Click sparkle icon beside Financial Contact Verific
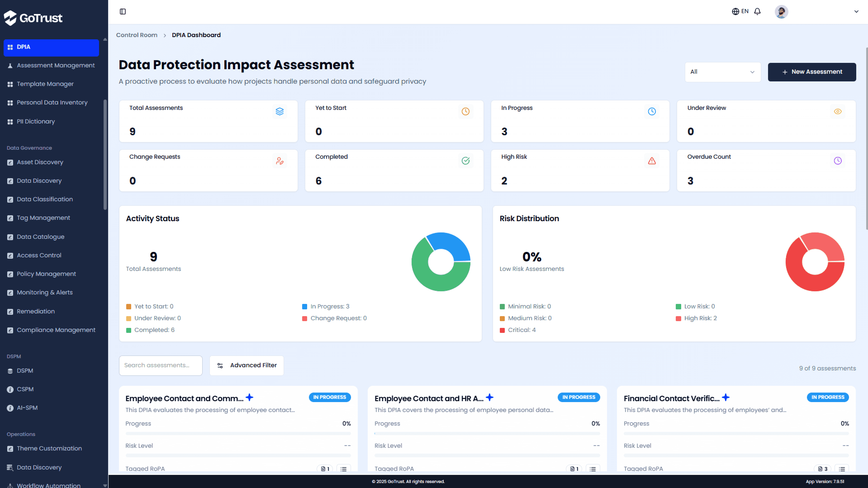The width and height of the screenshot is (868, 488). (726, 398)
